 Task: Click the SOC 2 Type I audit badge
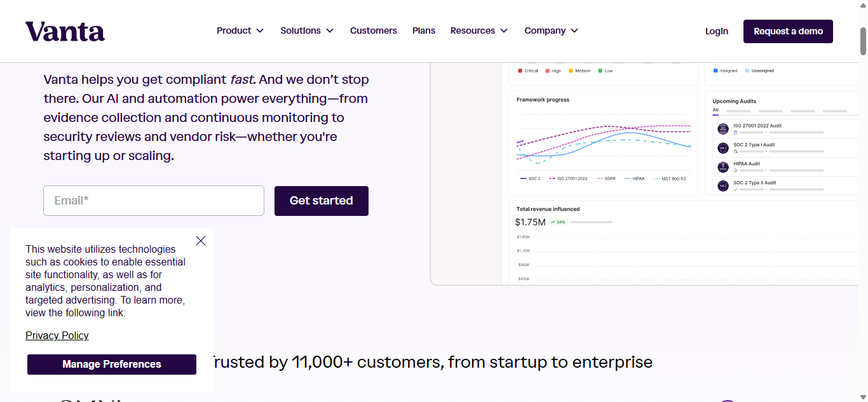(722, 148)
